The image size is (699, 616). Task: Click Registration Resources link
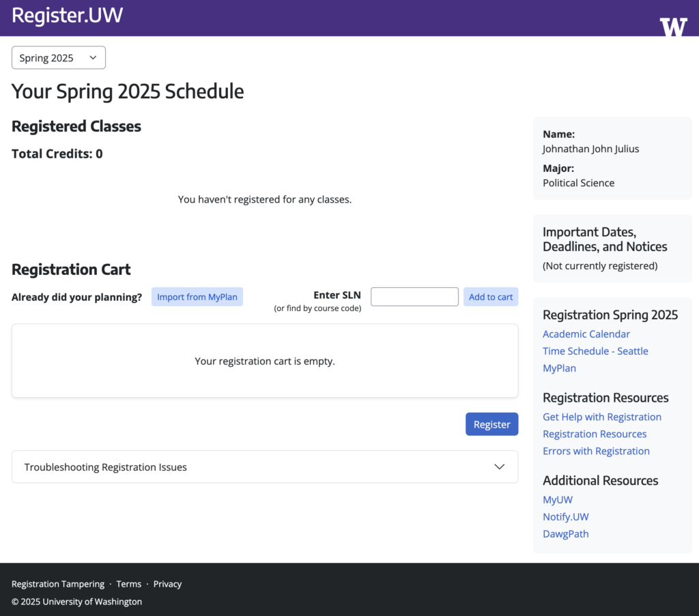(x=595, y=433)
